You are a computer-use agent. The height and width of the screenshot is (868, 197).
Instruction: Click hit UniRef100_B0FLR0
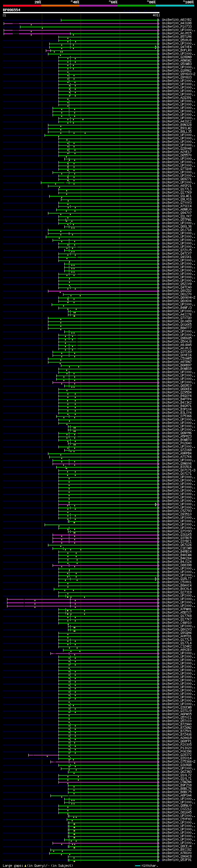pos(176,50)
